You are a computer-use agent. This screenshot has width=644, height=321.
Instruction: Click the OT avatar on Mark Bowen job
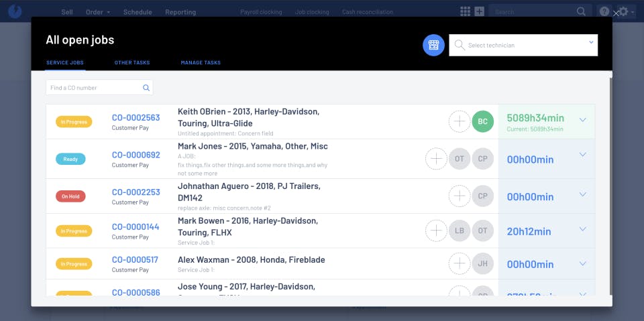482,231
